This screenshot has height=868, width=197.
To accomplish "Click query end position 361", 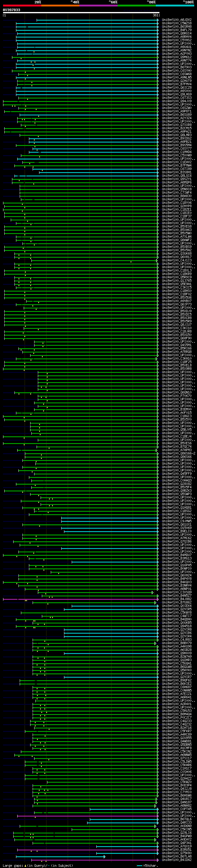I will click(x=155, y=15).
